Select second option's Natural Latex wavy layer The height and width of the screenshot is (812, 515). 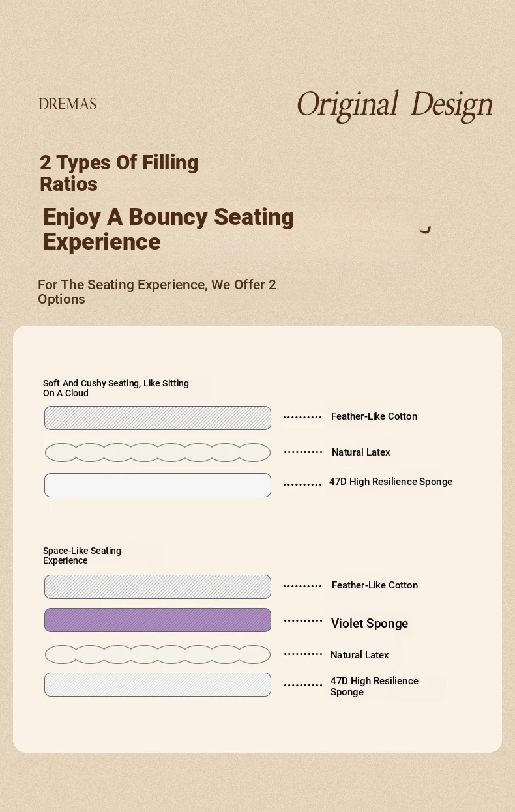pyautogui.click(x=158, y=654)
